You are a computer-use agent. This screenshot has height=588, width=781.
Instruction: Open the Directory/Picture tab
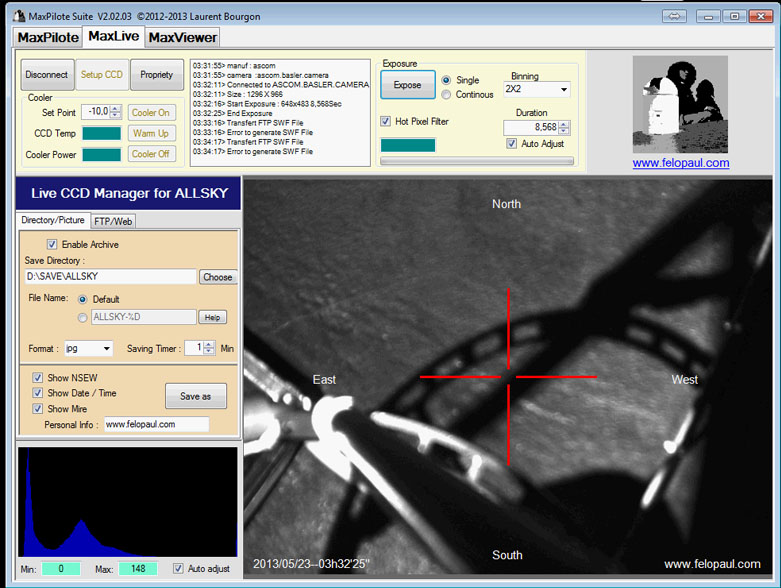pos(53,220)
